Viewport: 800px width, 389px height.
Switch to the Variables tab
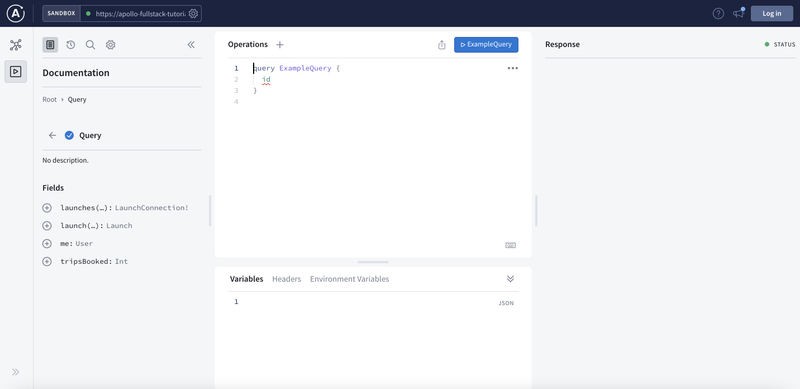tap(246, 279)
